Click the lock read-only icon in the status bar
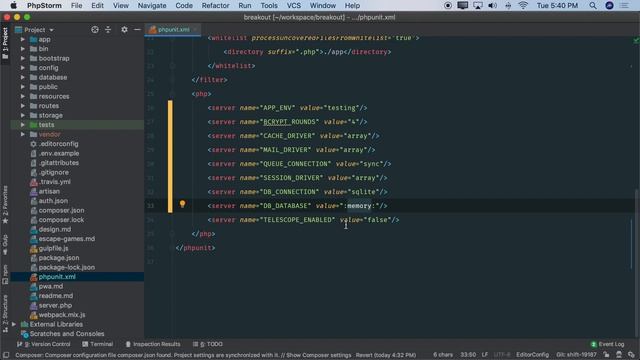 (x=607, y=355)
